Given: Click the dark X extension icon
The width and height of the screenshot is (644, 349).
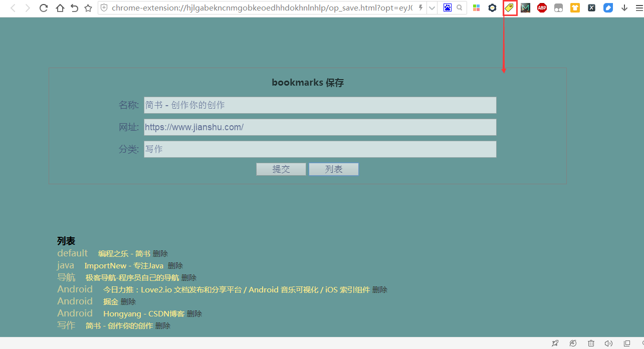Looking at the screenshot, I should click(591, 8).
